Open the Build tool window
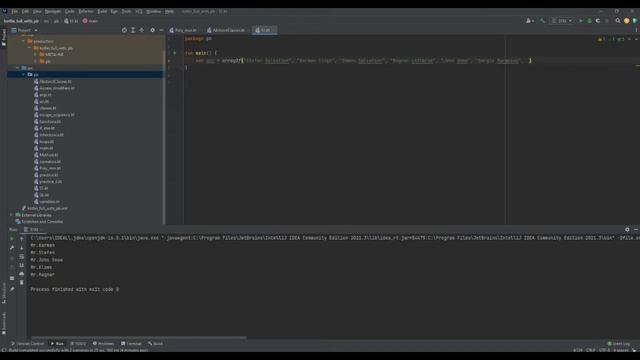640x360 pixels. click(x=156, y=344)
